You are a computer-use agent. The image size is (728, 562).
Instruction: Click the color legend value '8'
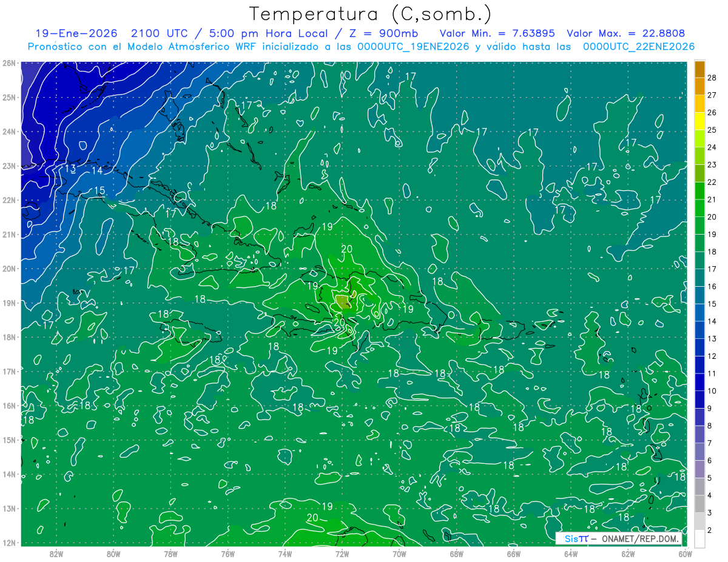(x=710, y=426)
